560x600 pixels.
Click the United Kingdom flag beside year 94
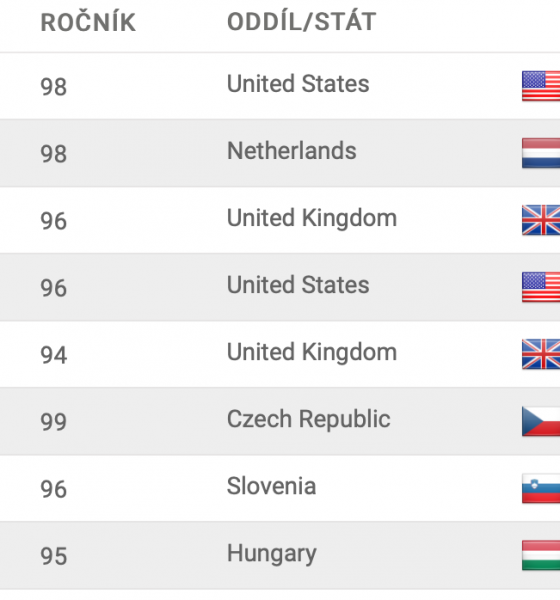click(x=541, y=354)
